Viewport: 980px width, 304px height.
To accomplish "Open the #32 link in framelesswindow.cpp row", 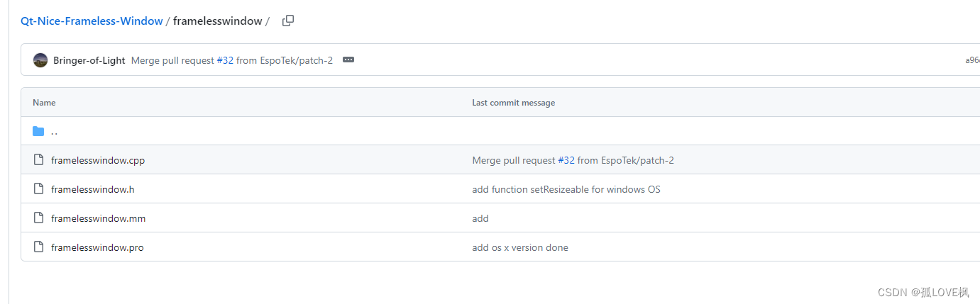I will click(566, 160).
